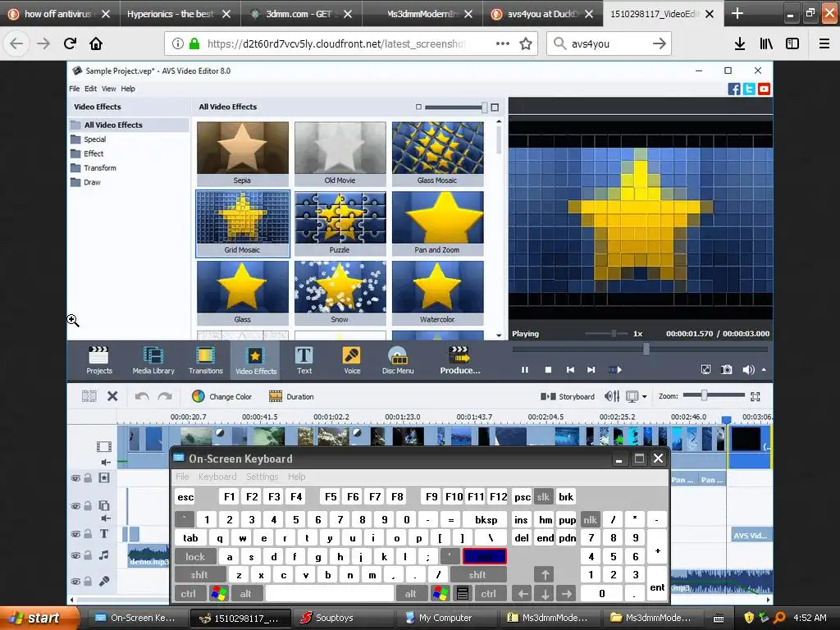Pause the preview playback

524,370
